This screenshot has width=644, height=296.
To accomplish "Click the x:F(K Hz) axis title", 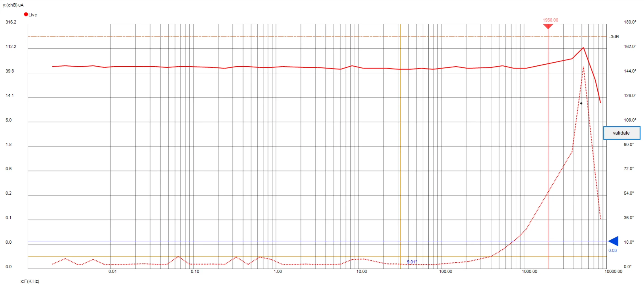I will coord(30,281).
